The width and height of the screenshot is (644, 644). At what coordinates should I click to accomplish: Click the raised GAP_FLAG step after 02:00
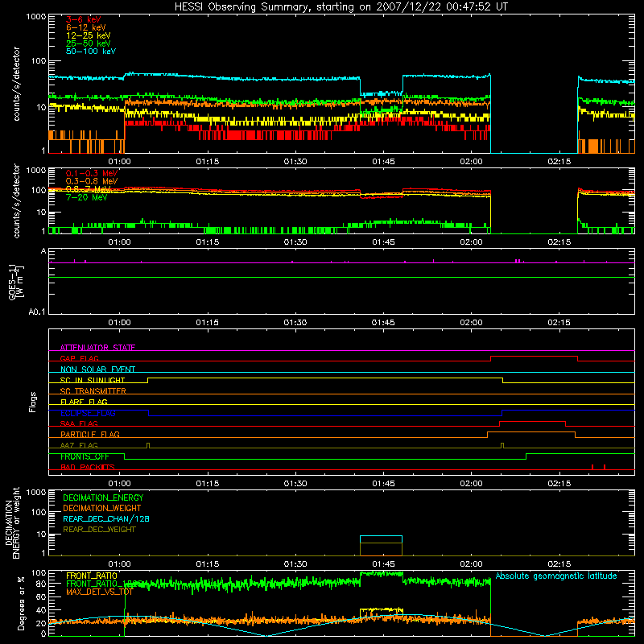coord(534,357)
